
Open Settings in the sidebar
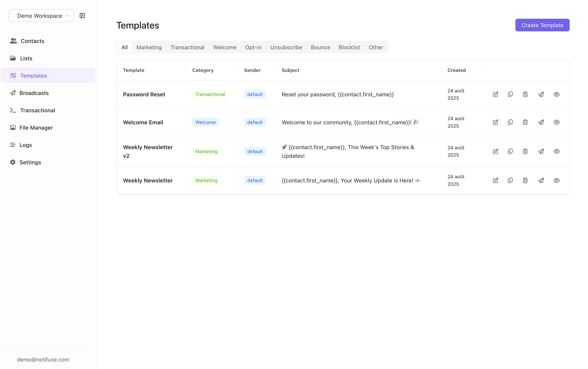click(x=48, y=162)
